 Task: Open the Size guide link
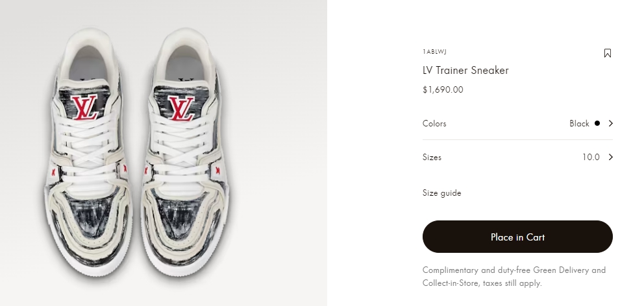point(441,193)
